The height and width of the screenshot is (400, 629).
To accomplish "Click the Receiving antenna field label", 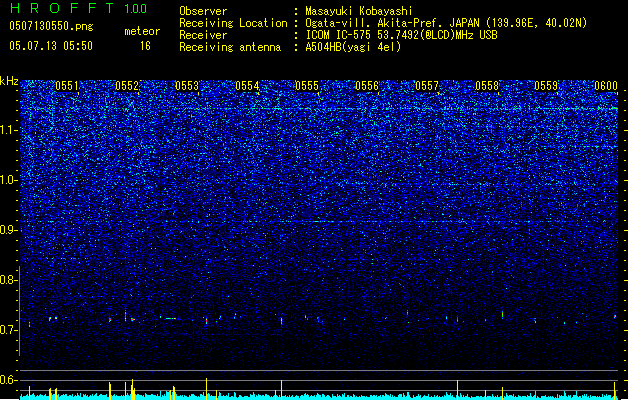I will (x=230, y=47).
